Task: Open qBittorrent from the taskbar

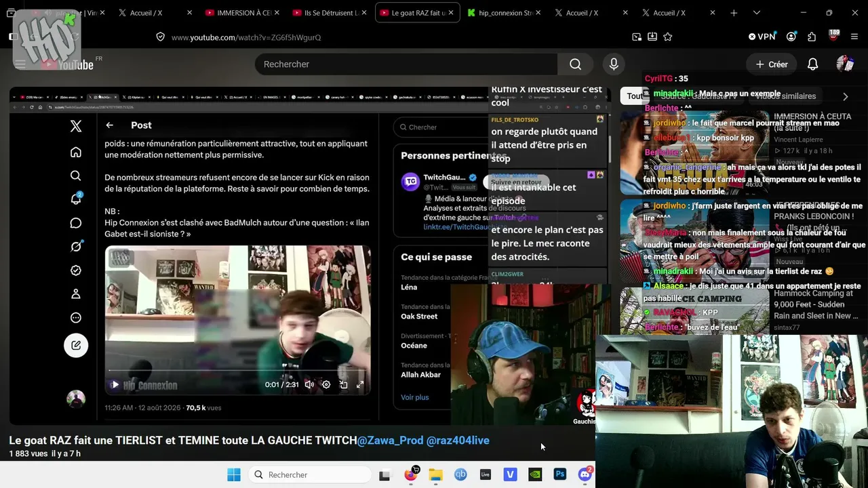Action: [460, 474]
